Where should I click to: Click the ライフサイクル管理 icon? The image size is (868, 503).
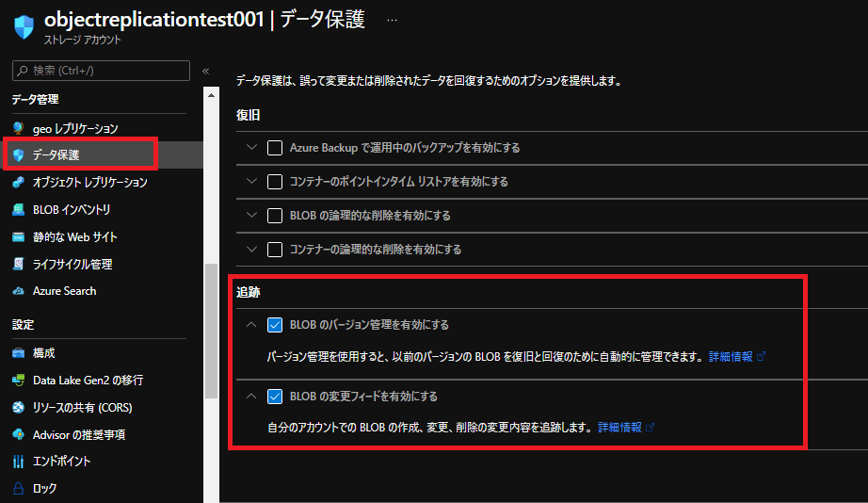pos(18,265)
